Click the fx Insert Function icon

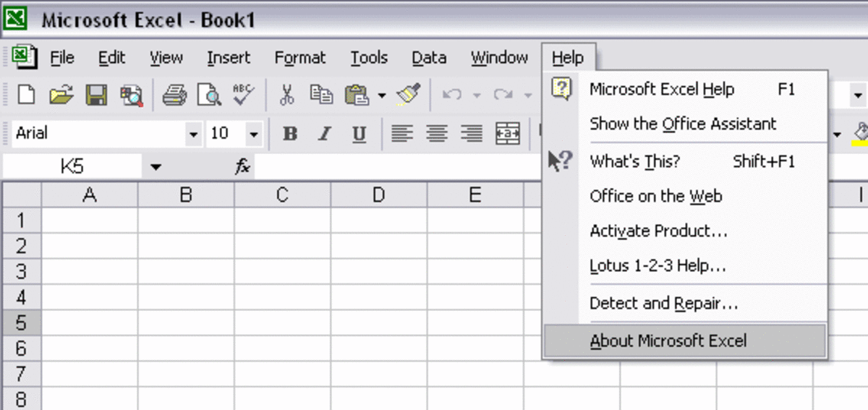tap(242, 167)
